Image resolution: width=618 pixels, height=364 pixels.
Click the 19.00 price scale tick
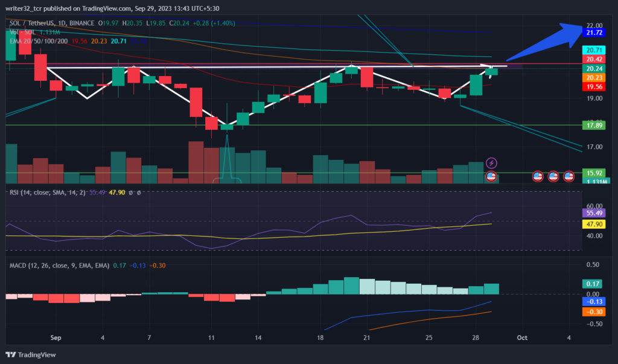594,98
